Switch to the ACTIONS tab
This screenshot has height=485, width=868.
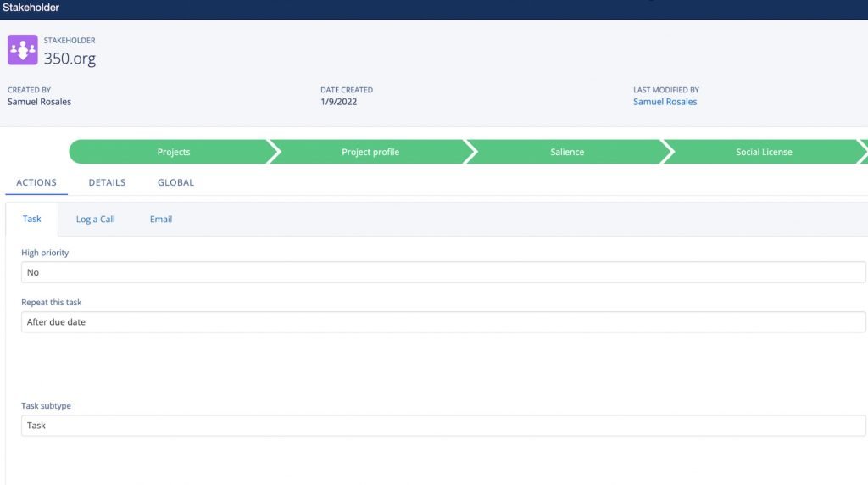point(36,182)
